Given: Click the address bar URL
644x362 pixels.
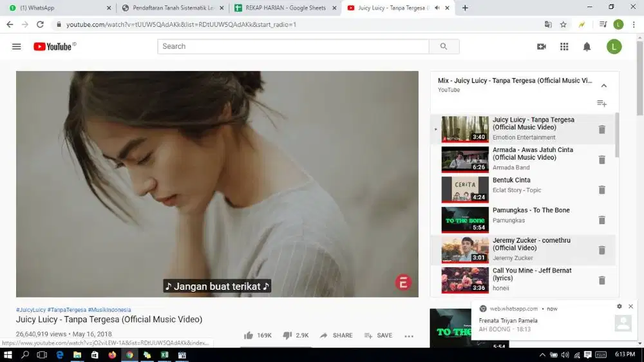Looking at the screenshot, I should (181, 24).
